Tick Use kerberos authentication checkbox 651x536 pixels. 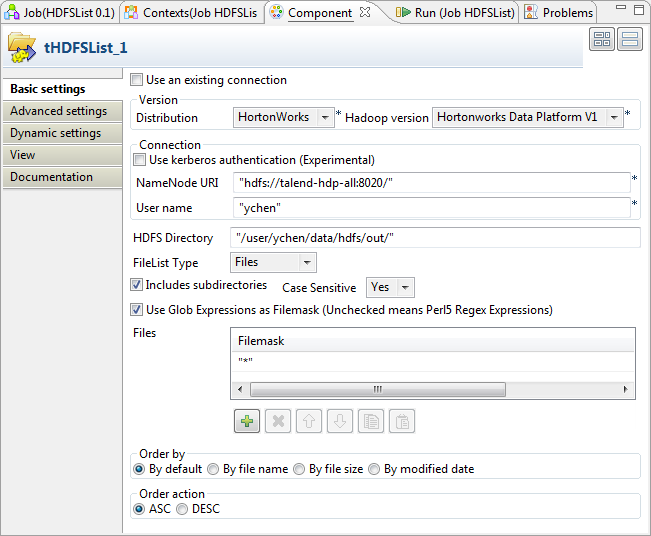tap(140, 160)
